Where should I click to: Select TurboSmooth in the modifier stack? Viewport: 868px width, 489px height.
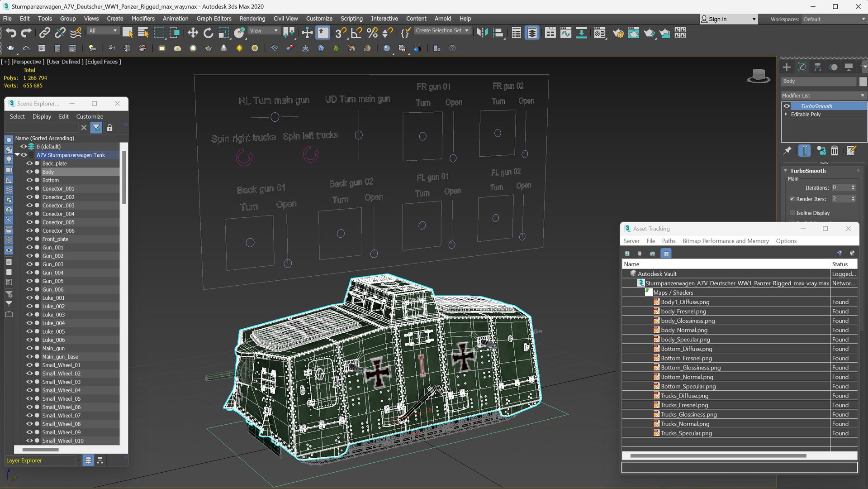pyautogui.click(x=816, y=106)
